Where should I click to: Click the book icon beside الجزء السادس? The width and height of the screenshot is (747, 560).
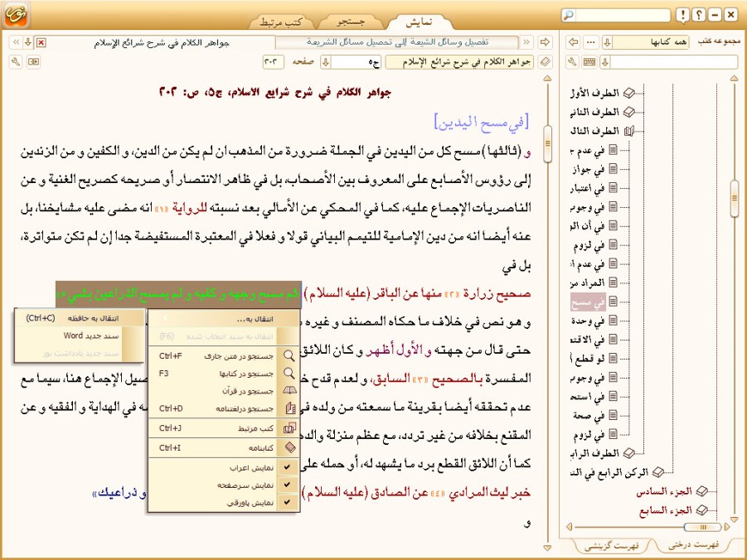pyautogui.click(x=701, y=491)
